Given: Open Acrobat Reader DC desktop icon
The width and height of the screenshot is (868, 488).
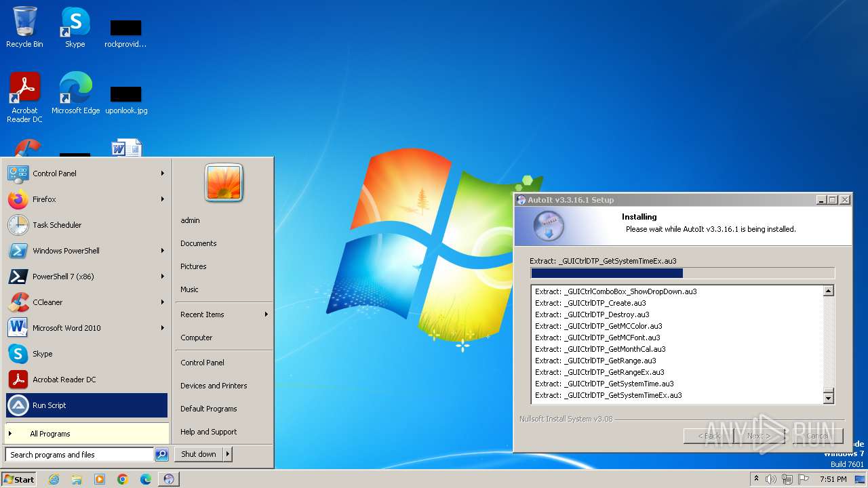Looking at the screenshot, I should click(x=24, y=98).
